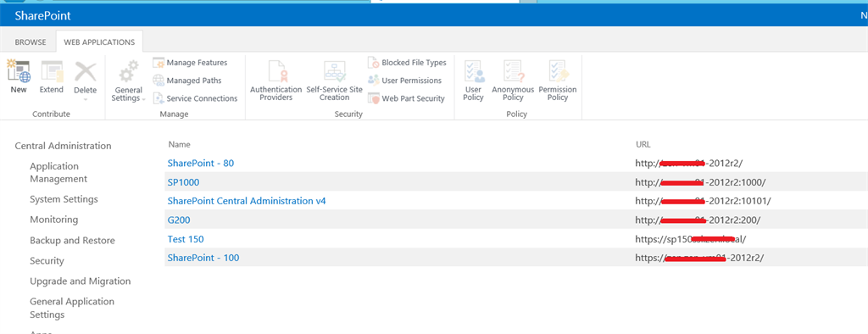Select the WEB APPLICATIONS tab
This screenshot has height=334, width=868.
pyautogui.click(x=99, y=42)
